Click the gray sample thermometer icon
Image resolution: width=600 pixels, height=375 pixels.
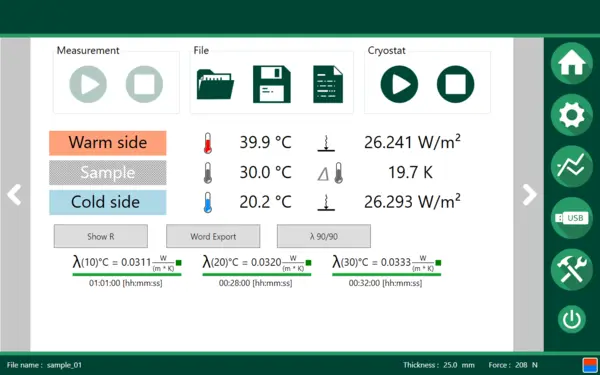(x=207, y=173)
